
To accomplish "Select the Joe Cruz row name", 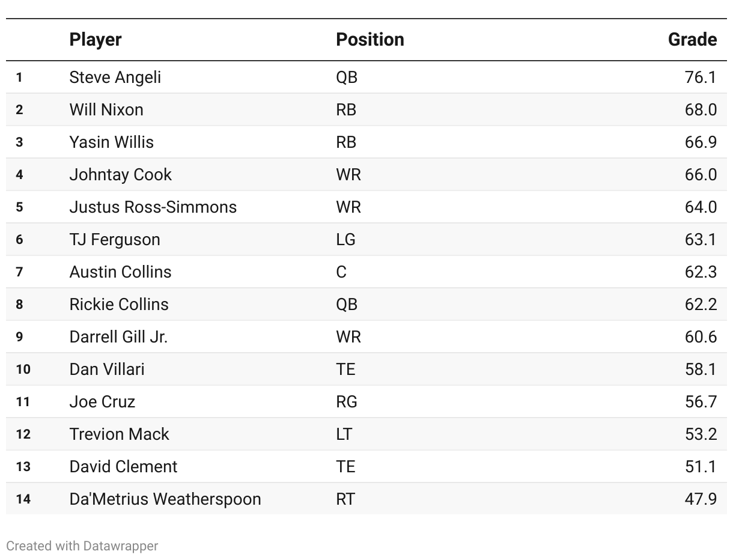I will (102, 402).
